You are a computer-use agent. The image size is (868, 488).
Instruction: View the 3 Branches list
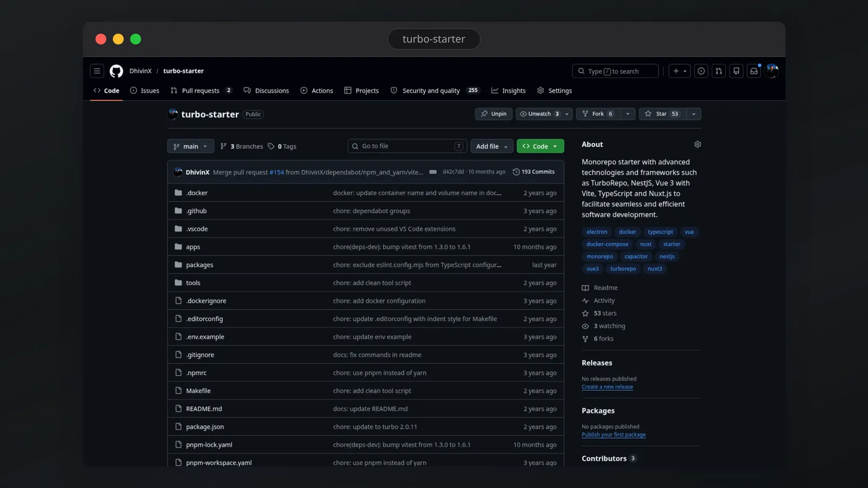coord(241,146)
